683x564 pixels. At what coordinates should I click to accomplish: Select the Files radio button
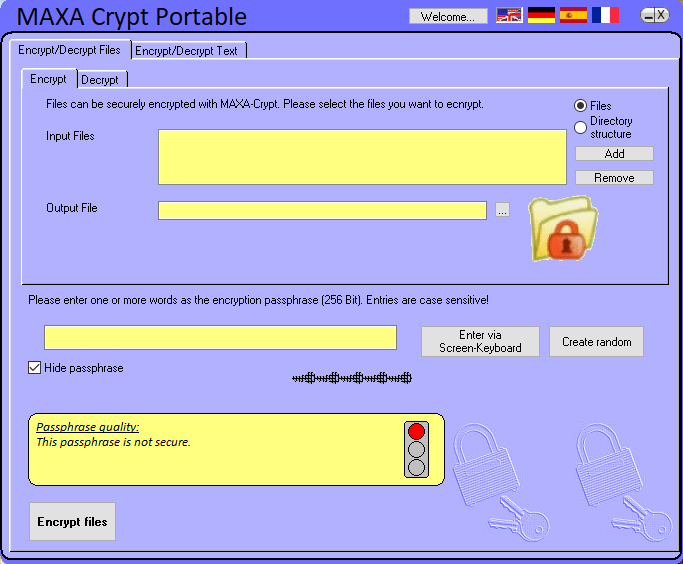point(580,106)
